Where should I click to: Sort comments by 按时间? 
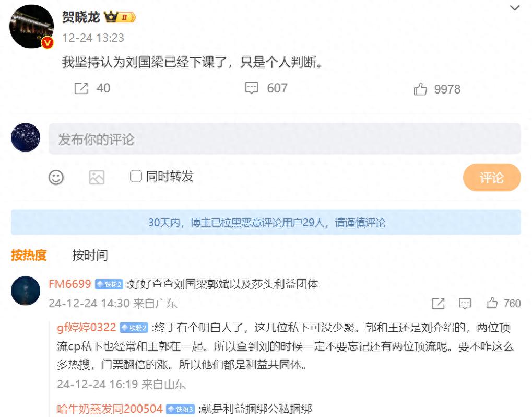click(x=90, y=255)
